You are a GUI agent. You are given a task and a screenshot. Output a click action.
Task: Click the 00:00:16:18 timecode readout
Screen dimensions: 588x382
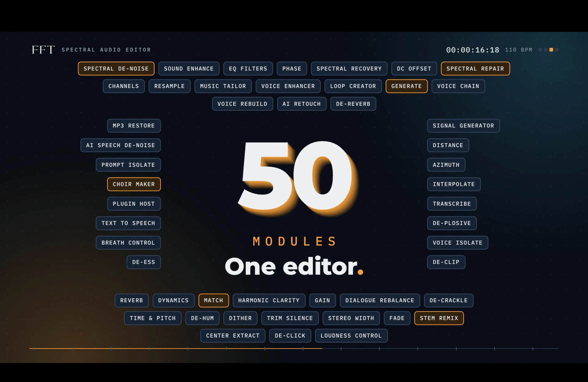(x=473, y=50)
